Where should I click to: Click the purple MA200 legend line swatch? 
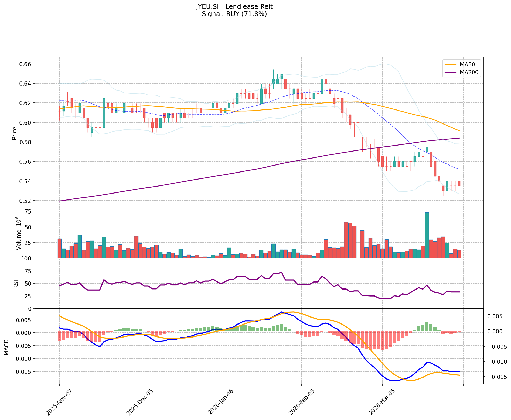pyautogui.click(x=450, y=72)
